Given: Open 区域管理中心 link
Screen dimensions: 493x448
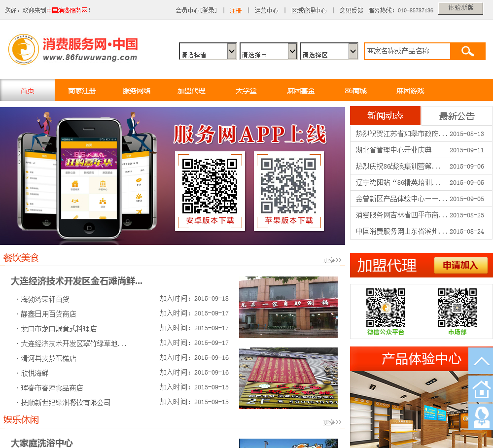Looking at the screenshot, I should (x=309, y=11).
